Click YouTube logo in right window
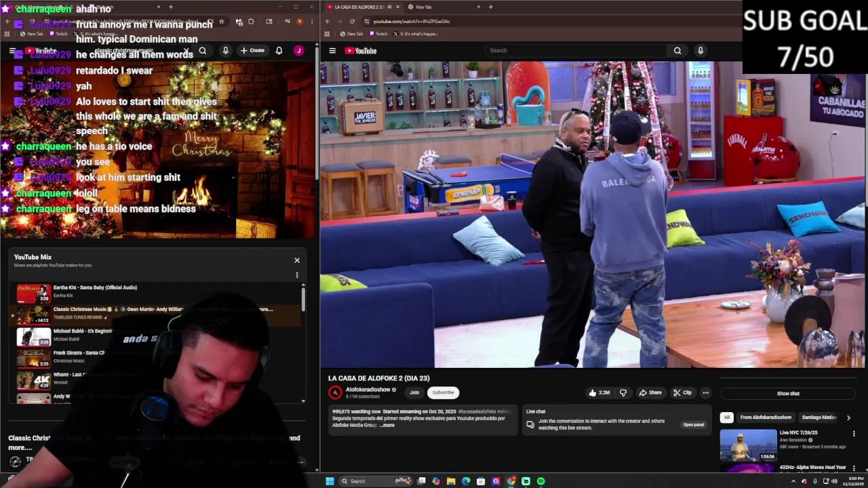The image size is (868, 488). [x=360, y=51]
